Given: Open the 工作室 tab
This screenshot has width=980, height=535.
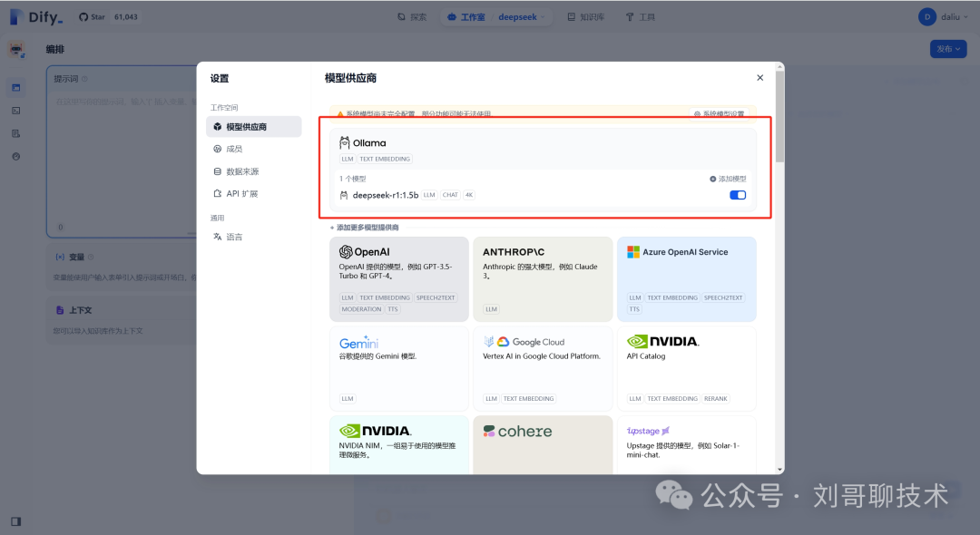Looking at the screenshot, I should 467,17.
